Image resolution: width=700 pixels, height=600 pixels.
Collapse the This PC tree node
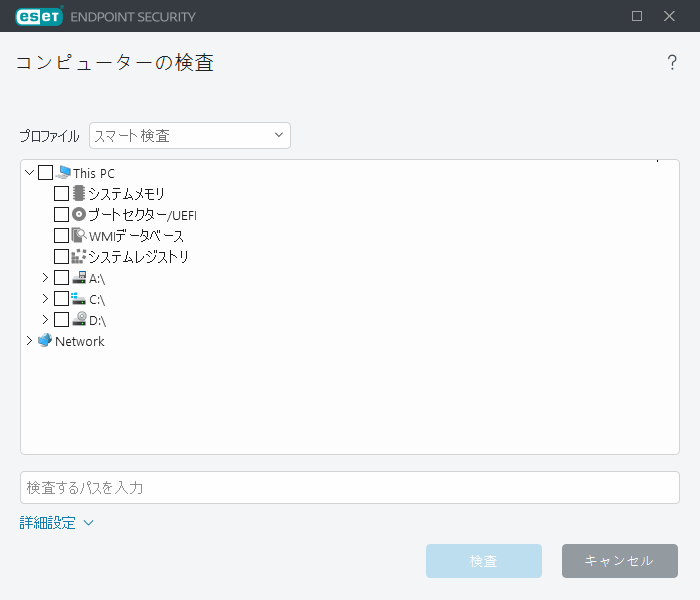(29, 173)
